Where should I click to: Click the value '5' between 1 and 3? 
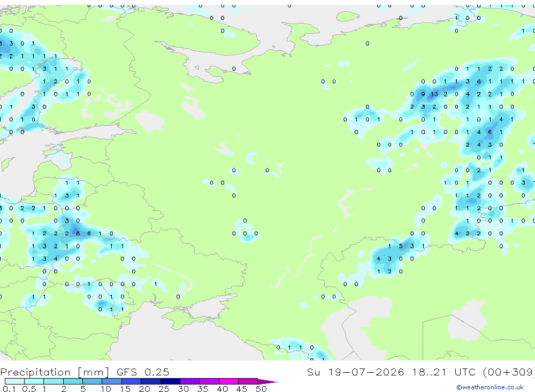point(401,246)
